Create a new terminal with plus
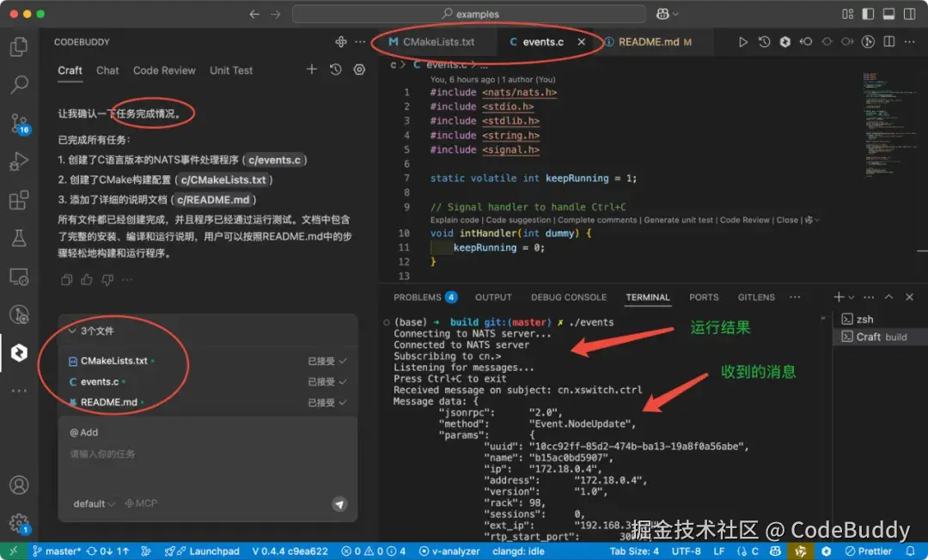Image resolution: width=928 pixels, height=560 pixels. pos(839,297)
